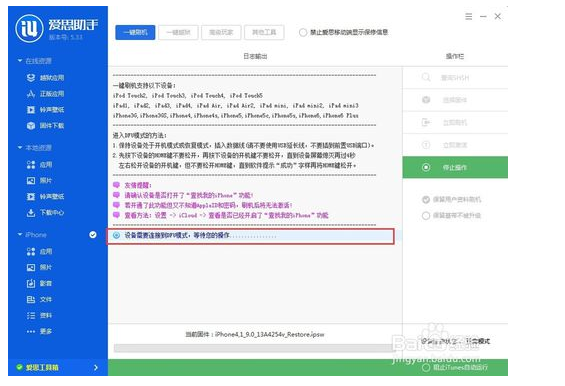
Task: Collapse the 本地资源 section
Action: pos(20,147)
